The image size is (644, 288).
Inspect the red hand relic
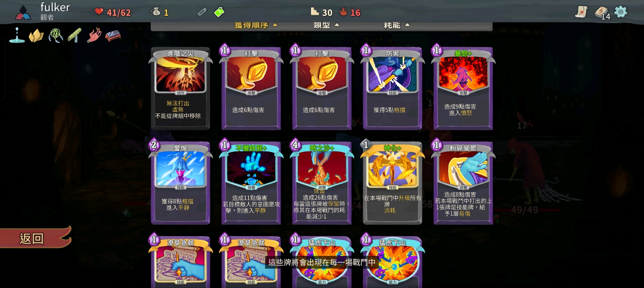[94, 35]
